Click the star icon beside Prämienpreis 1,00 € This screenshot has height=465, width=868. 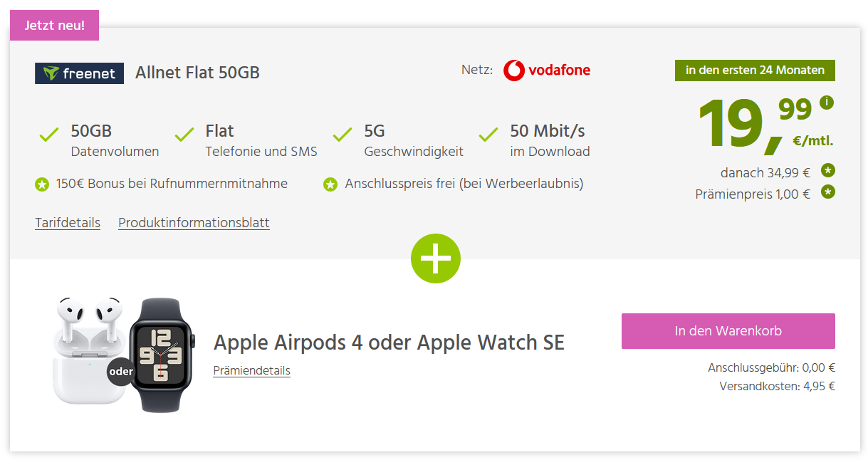point(827,192)
